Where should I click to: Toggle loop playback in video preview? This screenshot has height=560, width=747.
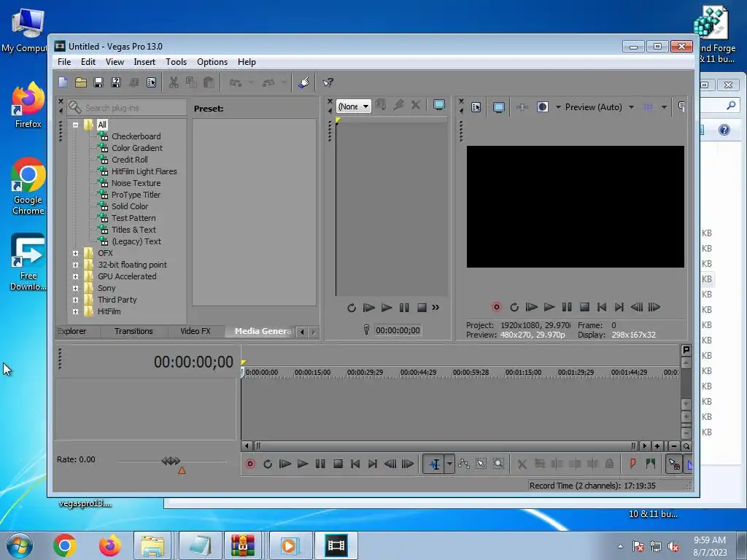click(514, 307)
